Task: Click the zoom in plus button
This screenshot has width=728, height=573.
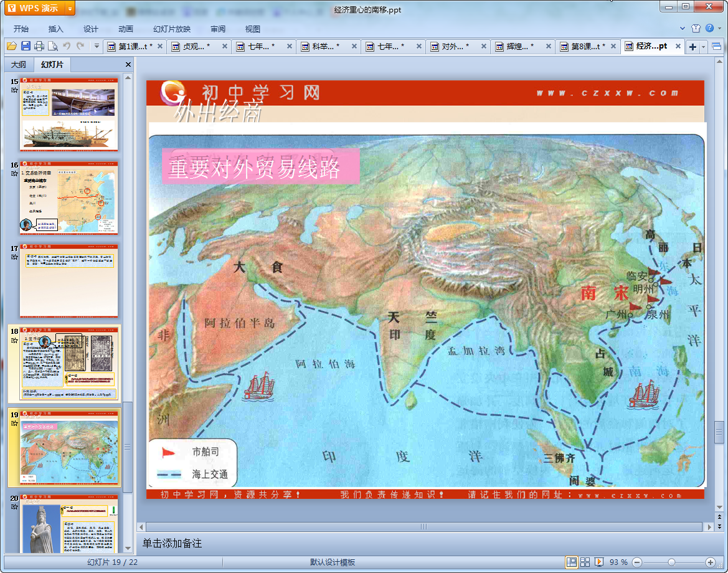Action: (710, 562)
